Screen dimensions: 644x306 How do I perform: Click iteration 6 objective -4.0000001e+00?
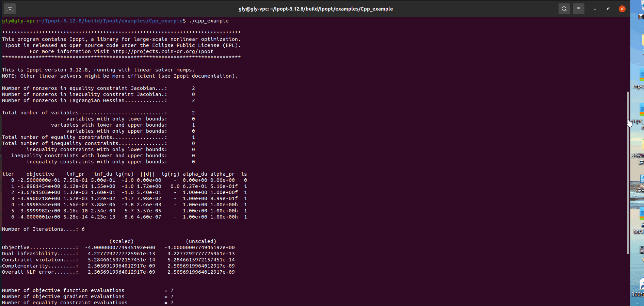pyautogui.click(x=39, y=217)
